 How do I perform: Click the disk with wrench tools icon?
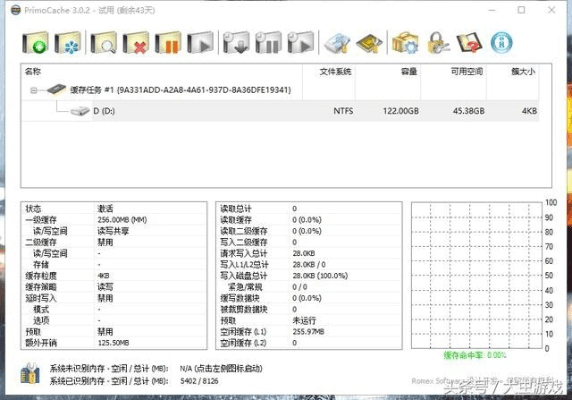tap(337, 44)
